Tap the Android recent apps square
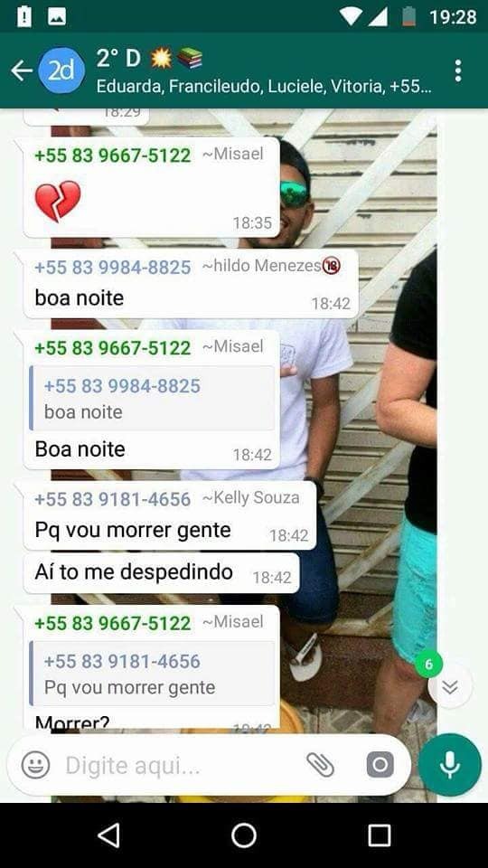This screenshot has width=488, height=868. 379,835
